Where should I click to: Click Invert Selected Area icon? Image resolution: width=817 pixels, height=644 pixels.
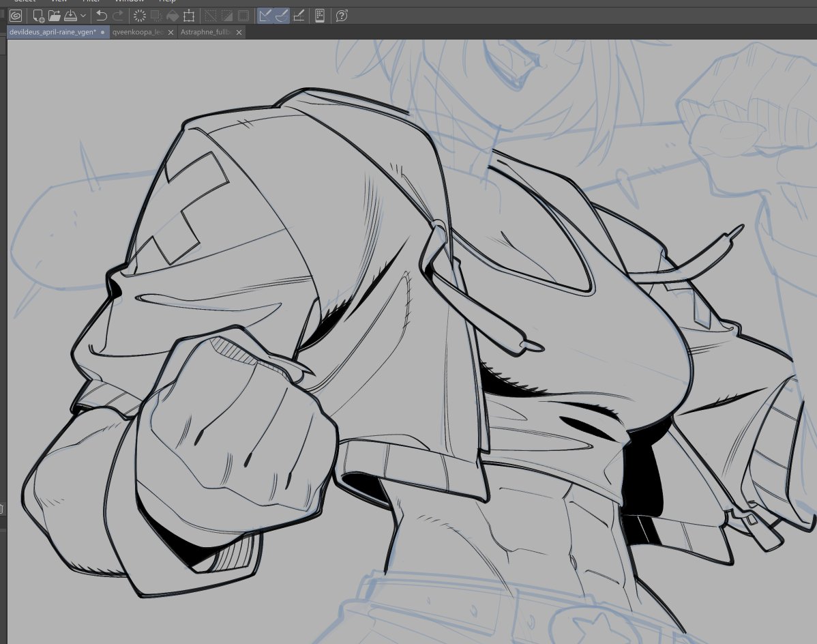(x=226, y=16)
